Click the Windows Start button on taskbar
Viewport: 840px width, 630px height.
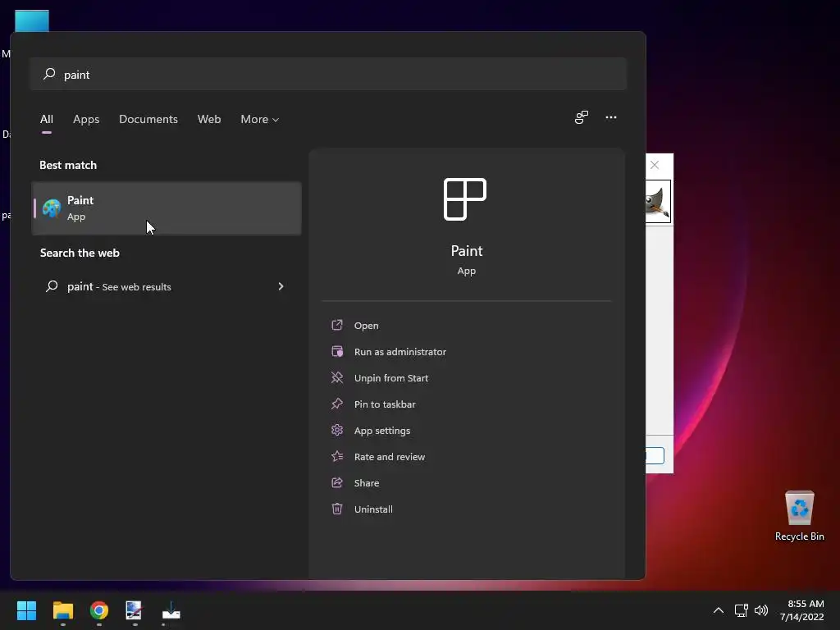click(x=26, y=610)
